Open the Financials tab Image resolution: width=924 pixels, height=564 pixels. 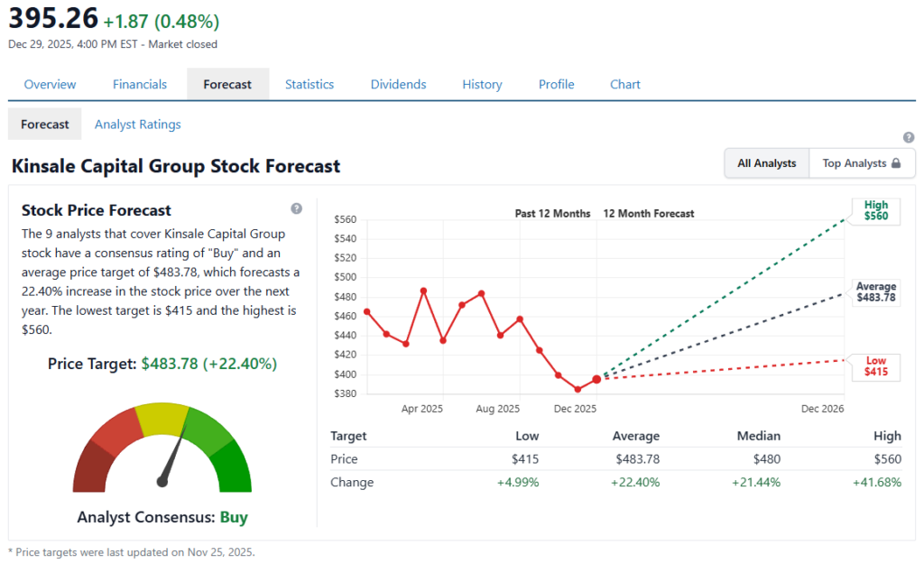[x=140, y=84]
